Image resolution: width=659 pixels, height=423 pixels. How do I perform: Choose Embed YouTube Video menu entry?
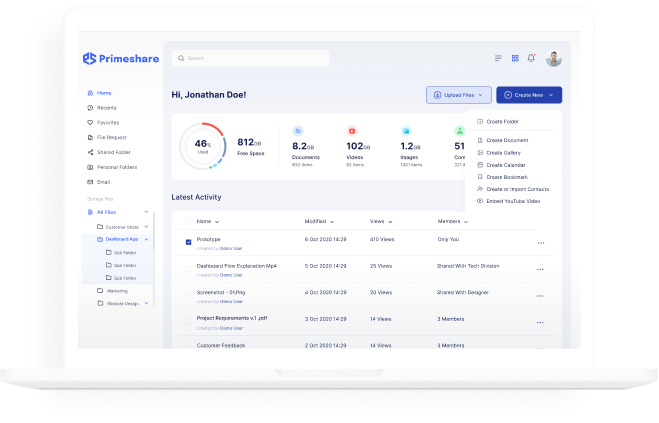pos(513,201)
